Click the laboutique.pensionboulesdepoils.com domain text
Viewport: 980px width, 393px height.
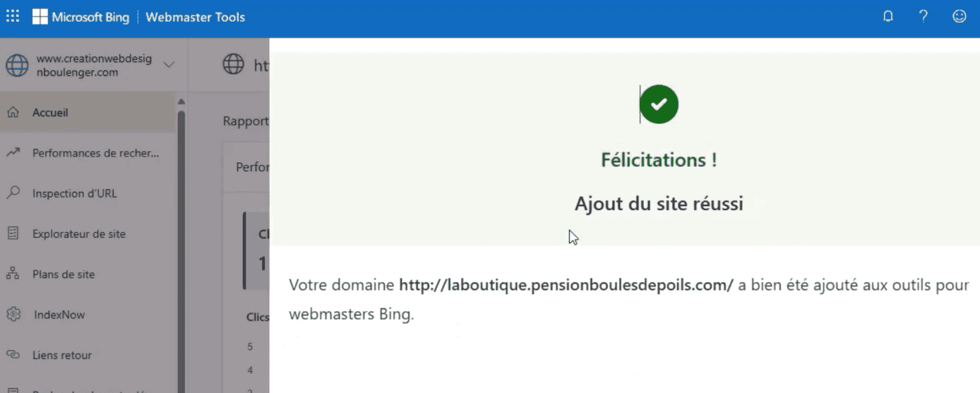click(566, 285)
